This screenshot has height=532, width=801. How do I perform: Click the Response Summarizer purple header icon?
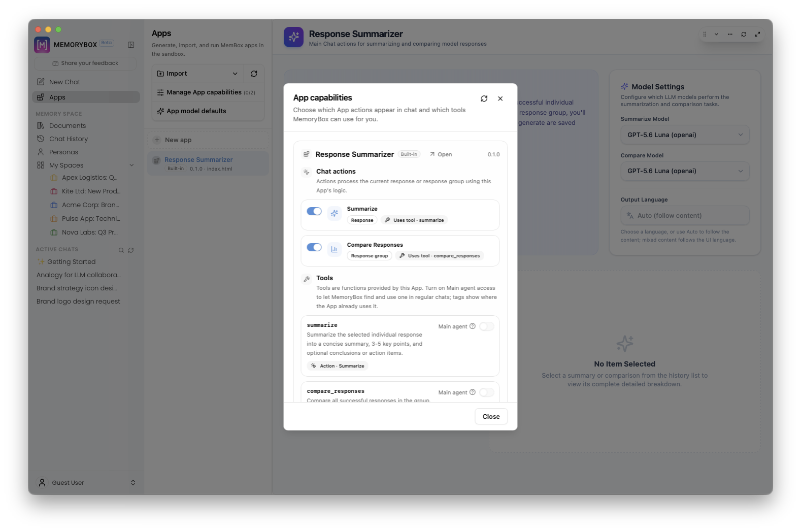coord(293,37)
